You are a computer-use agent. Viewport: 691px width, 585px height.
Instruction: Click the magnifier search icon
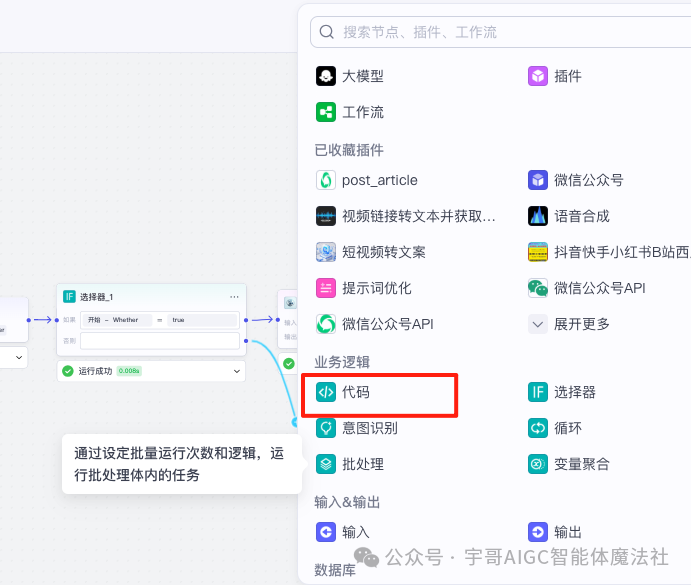(327, 32)
